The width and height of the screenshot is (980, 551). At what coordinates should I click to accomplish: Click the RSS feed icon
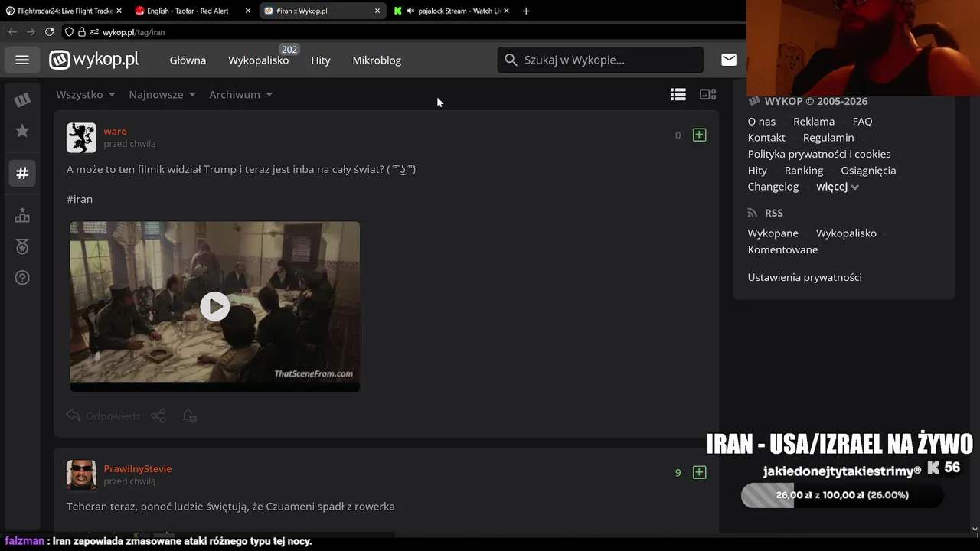[753, 213]
